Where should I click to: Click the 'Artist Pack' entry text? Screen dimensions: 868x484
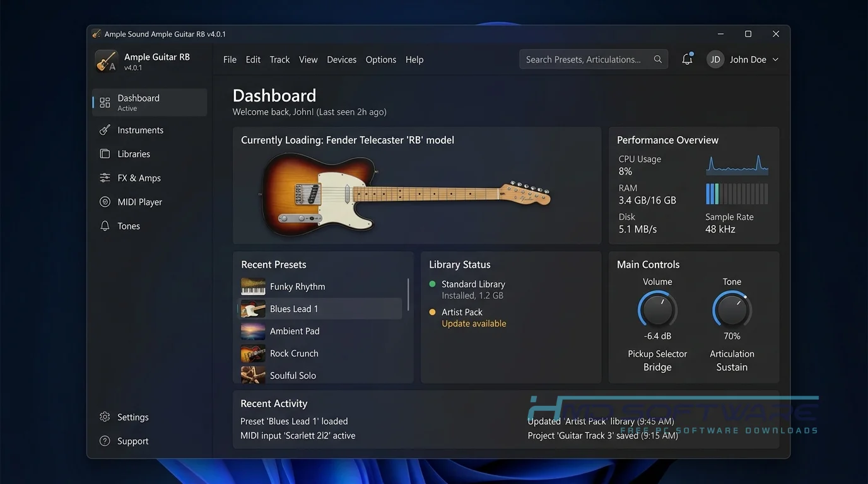[x=462, y=311]
